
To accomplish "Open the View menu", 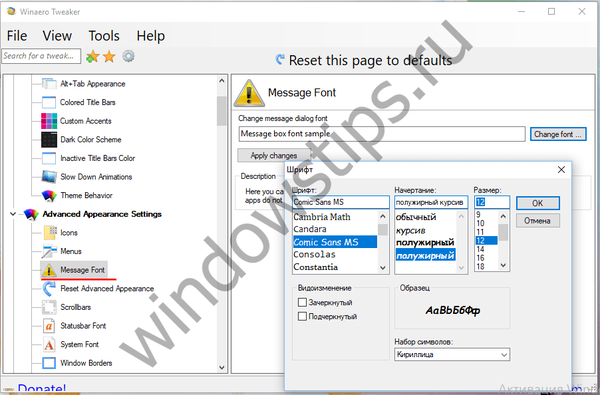I will (57, 36).
